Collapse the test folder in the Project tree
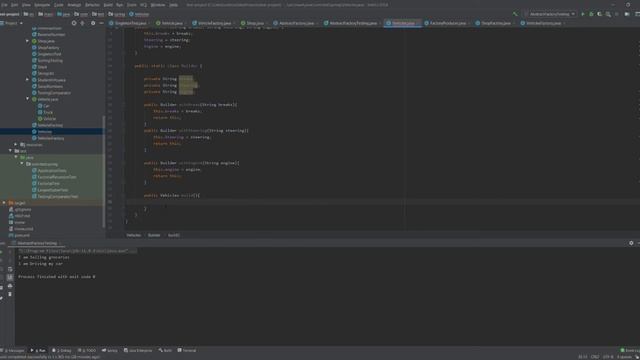Screen dimensions: 640x360 pyautogui.click(x=10, y=151)
